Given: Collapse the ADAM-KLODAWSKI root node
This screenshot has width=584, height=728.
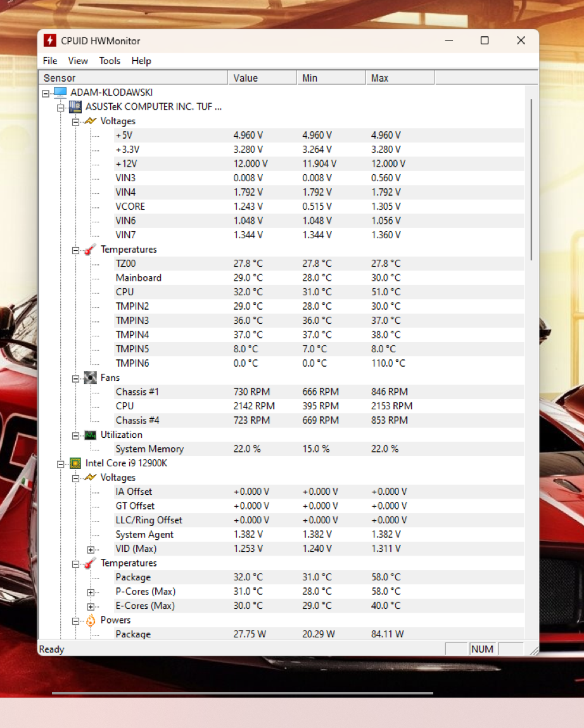Looking at the screenshot, I should [x=46, y=93].
